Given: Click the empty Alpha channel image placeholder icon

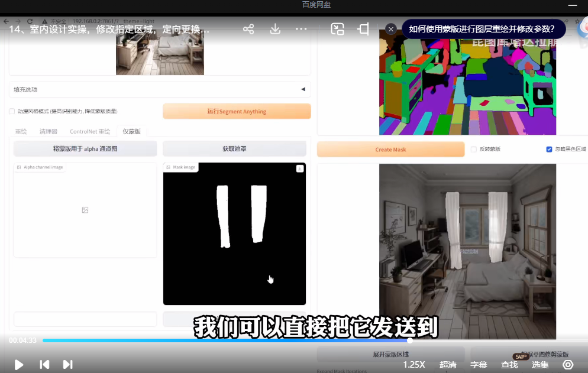Looking at the screenshot, I should click(x=85, y=210).
